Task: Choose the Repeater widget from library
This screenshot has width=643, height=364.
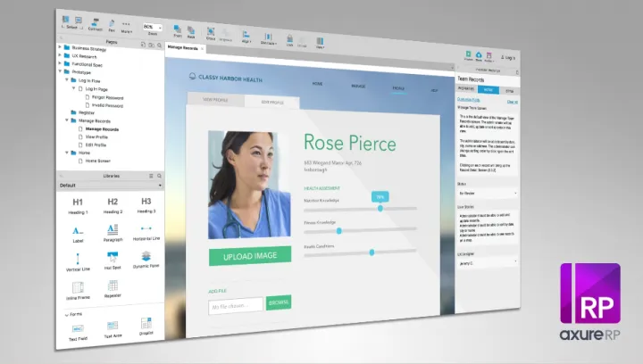Action: point(113,289)
